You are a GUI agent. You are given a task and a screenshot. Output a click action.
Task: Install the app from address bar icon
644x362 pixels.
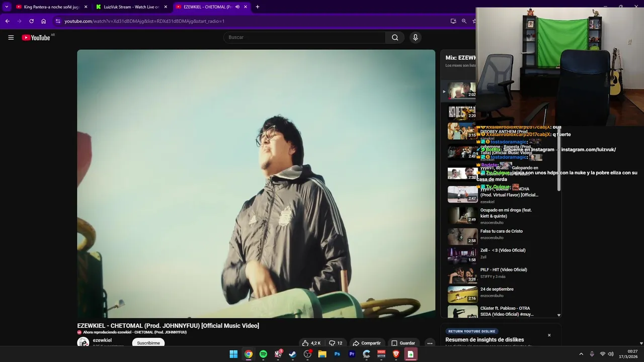(453, 21)
